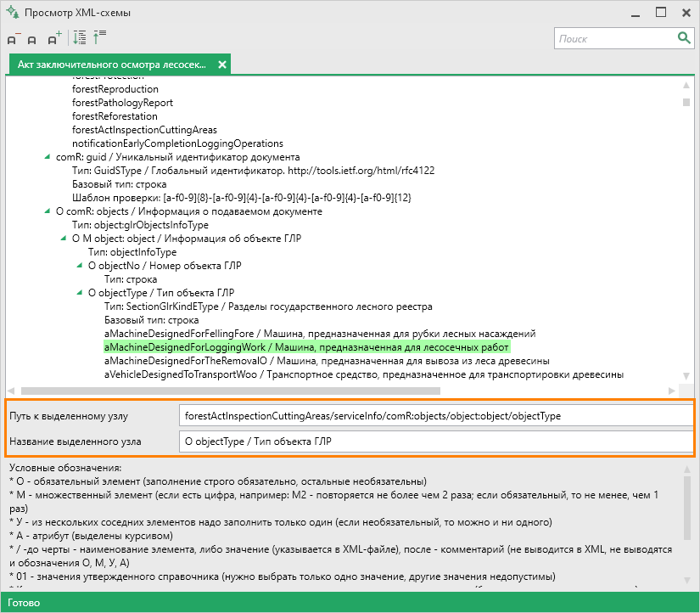Image resolution: width=700 pixels, height=613 pixels.
Task: Select comR: objects Информация о подаваемом документе
Action: tap(189, 211)
